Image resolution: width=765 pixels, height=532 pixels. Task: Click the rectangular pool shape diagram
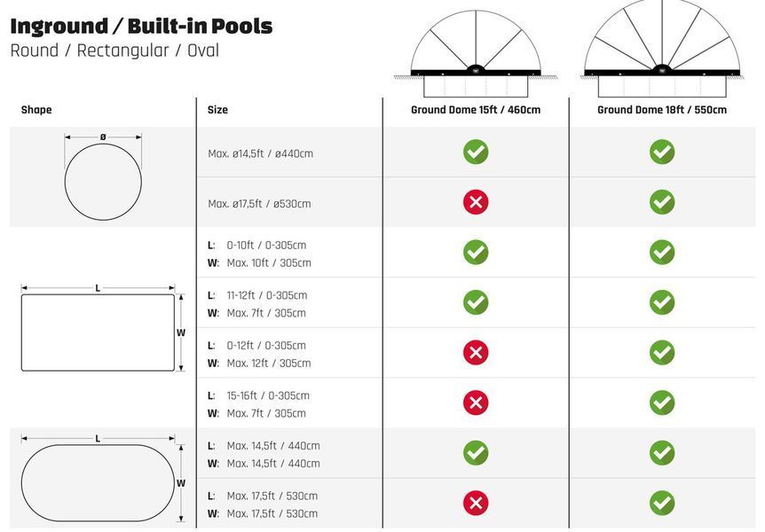click(x=103, y=328)
